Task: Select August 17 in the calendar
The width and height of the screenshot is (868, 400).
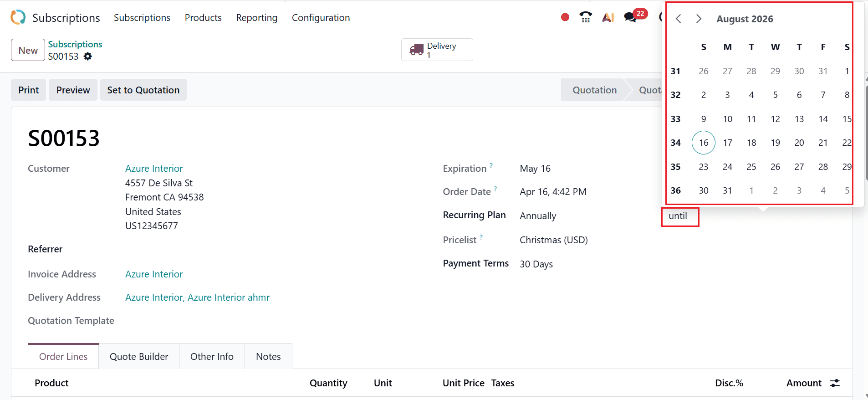Action: click(x=727, y=143)
